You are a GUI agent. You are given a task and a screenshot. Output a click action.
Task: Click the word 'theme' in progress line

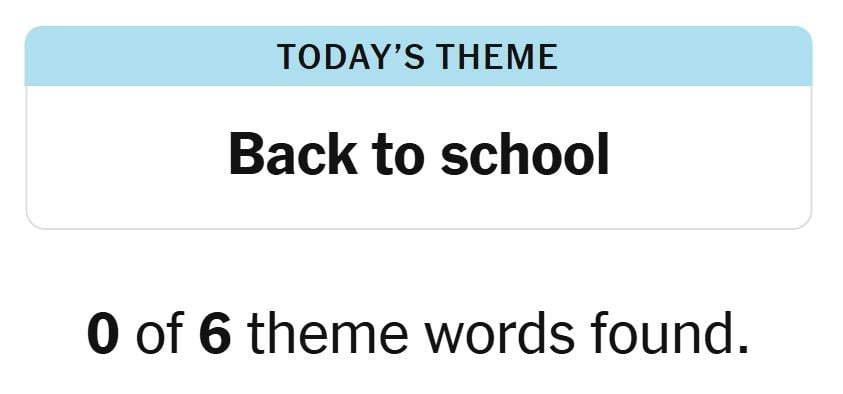click(x=329, y=334)
